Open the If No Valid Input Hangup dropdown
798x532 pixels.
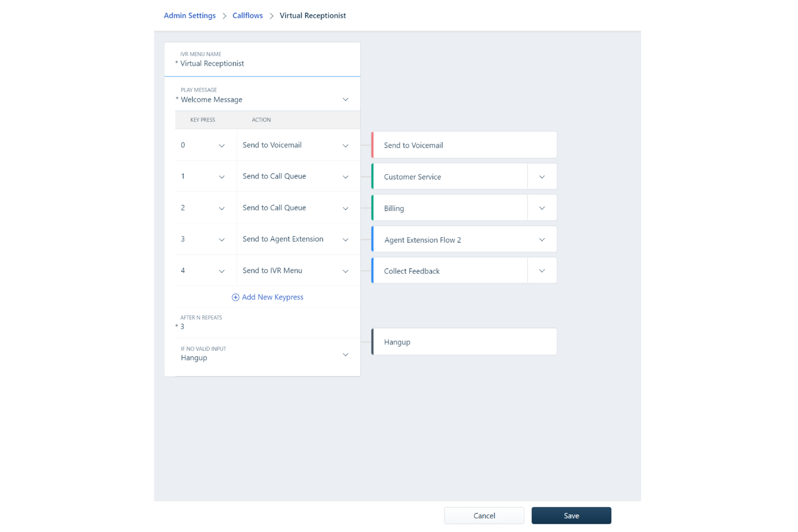click(346, 355)
